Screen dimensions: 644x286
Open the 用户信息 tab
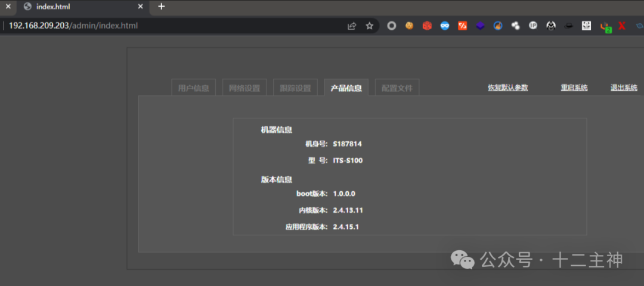click(x=193, y=88)
